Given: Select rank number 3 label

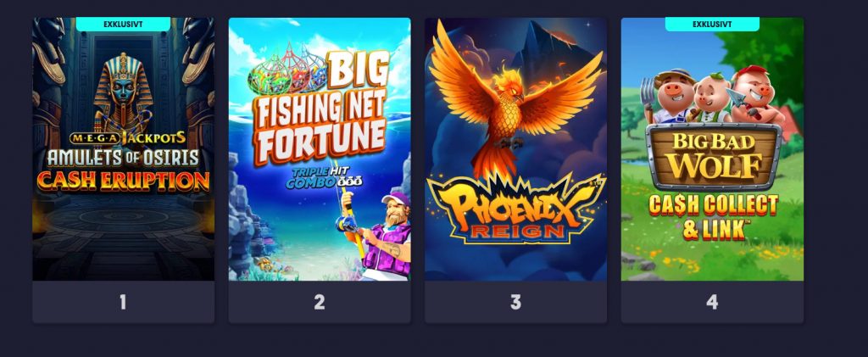Looking at the screenshot, I should coord(515,302).
